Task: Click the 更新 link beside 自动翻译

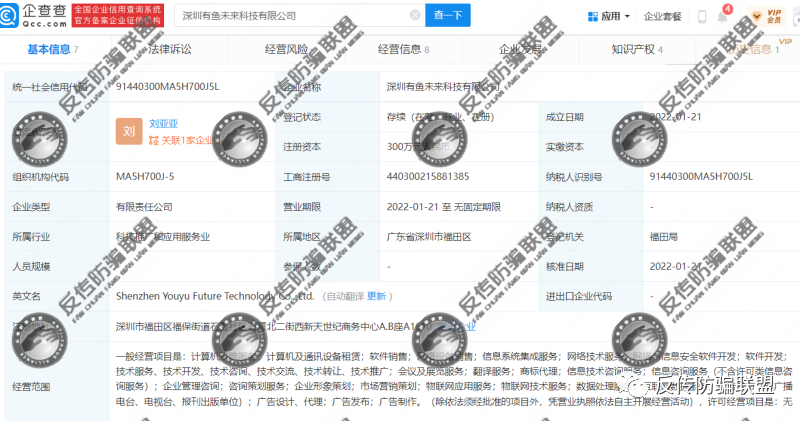Action: tap(377, 296)
